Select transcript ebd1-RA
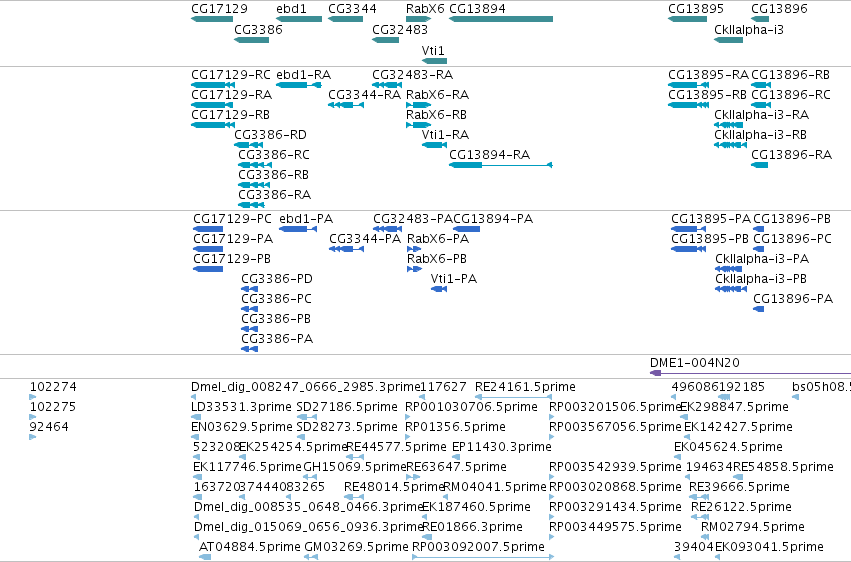Viewport: 851px width, 562px height. click(299, 85)
